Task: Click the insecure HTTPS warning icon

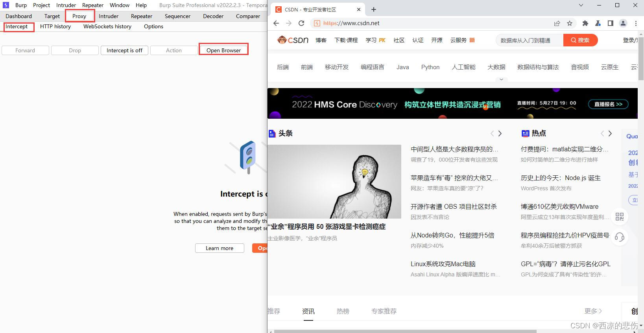Action: click(317, 23)
